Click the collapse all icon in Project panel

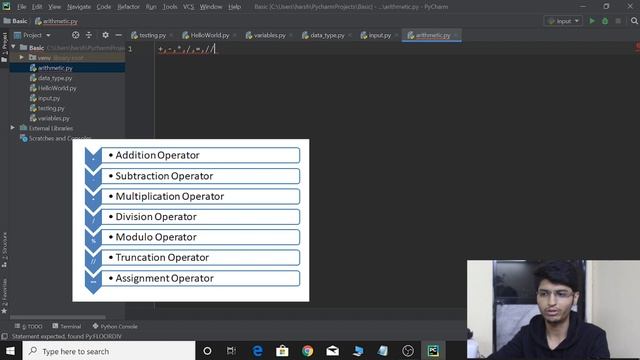(x=89, y=35)
